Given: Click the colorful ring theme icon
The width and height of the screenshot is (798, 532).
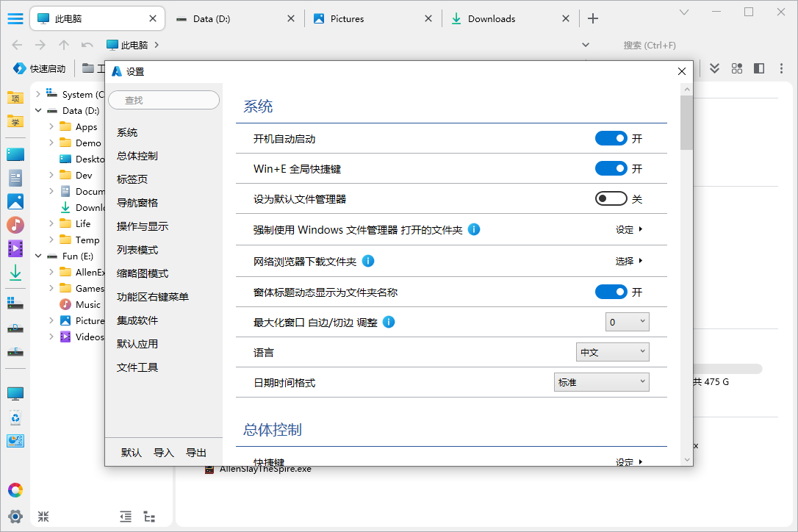Looking at the screenshot, I should (x=15, y=490).
